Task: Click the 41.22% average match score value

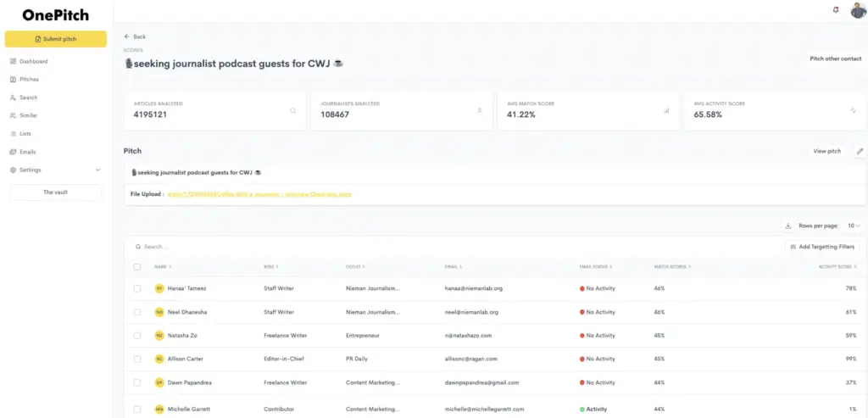Action: coord(521,114)
